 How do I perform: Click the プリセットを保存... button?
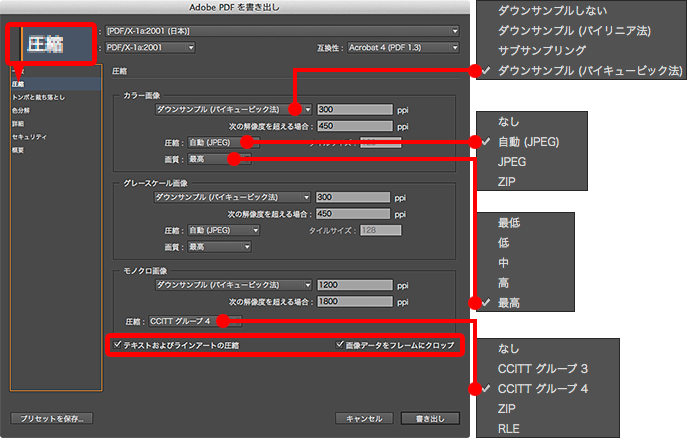point(52,419)
